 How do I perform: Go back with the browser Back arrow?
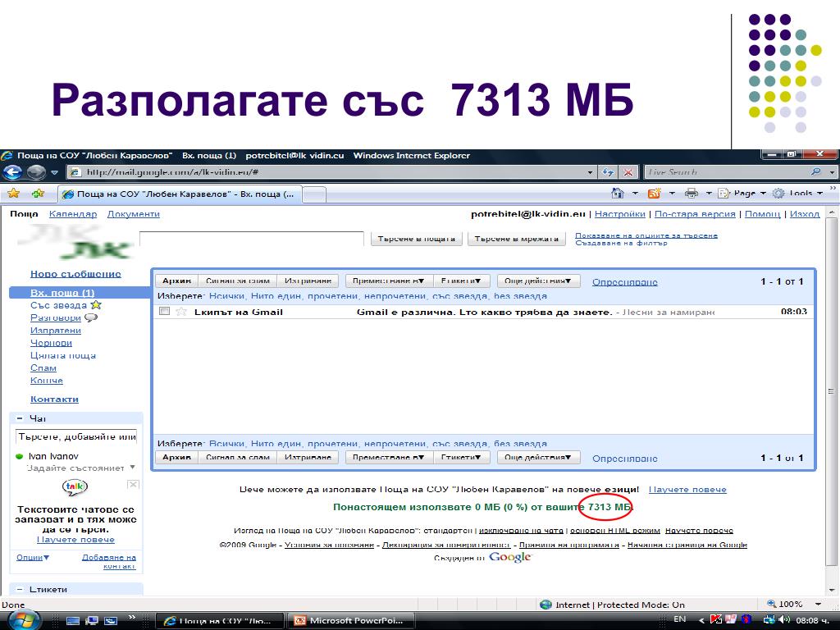pyautogui.click(x=12, y=172)
